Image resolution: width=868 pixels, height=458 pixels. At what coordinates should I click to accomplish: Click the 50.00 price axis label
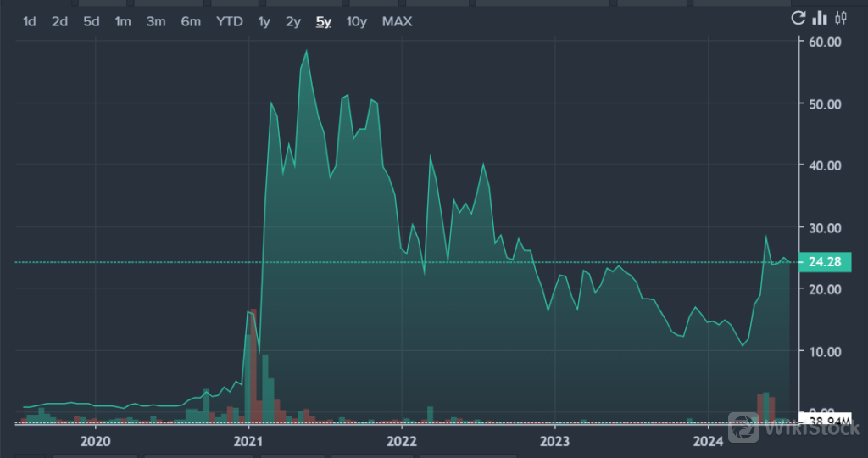tap(825, 103)
